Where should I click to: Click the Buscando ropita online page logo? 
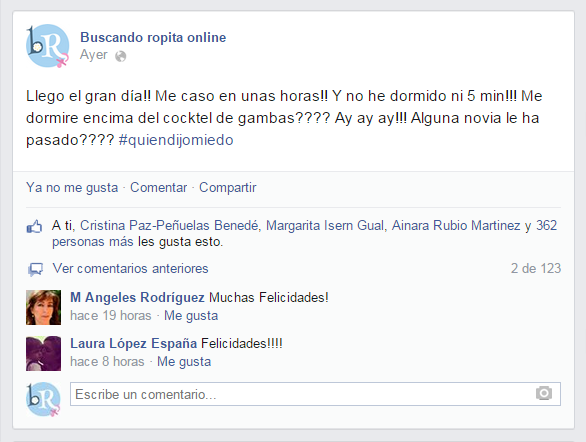47,46
